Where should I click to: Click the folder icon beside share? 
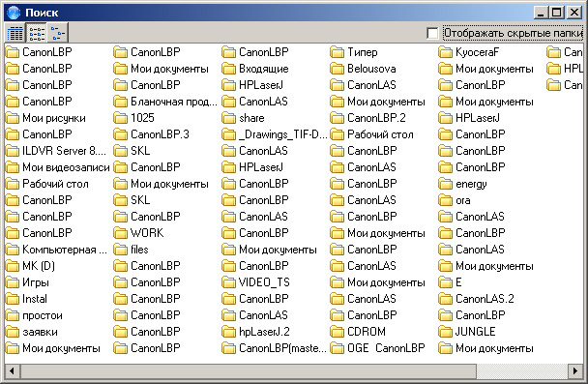click(229, 118)
